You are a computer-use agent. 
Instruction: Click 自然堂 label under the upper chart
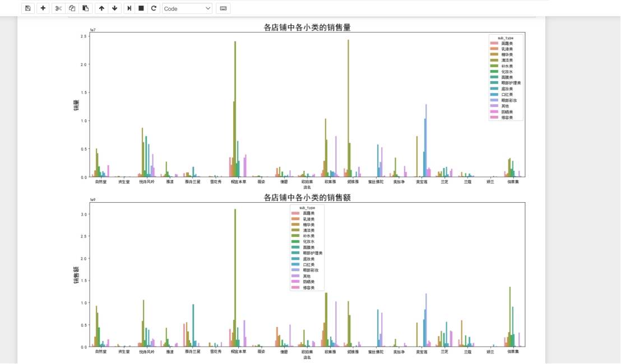pyautogui.click(x=100, y=182)
